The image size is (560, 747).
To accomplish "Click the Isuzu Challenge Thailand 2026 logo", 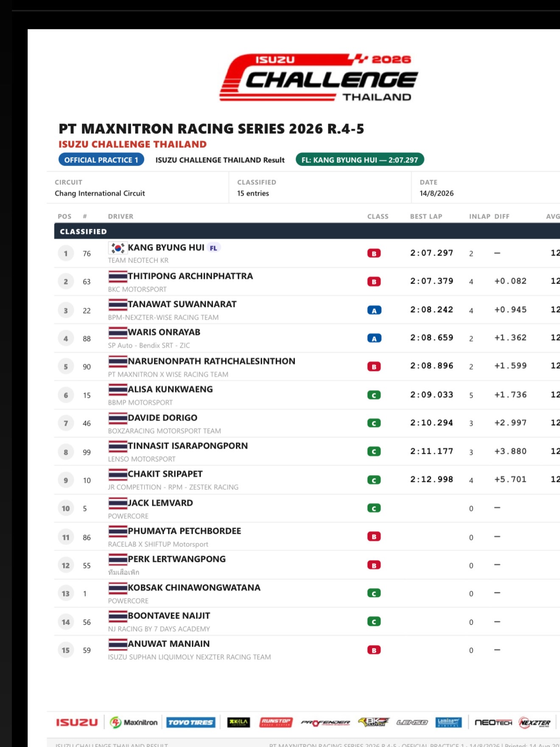I will coord(319,78).
